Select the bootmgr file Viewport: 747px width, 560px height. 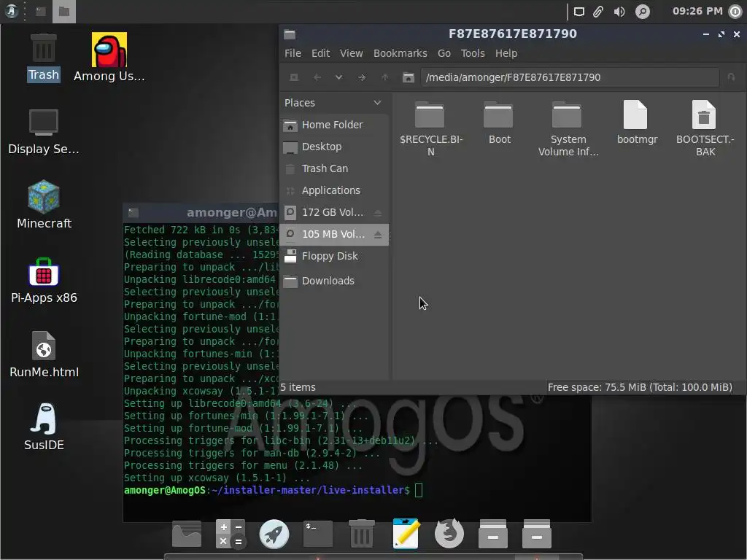pos(636,122)
